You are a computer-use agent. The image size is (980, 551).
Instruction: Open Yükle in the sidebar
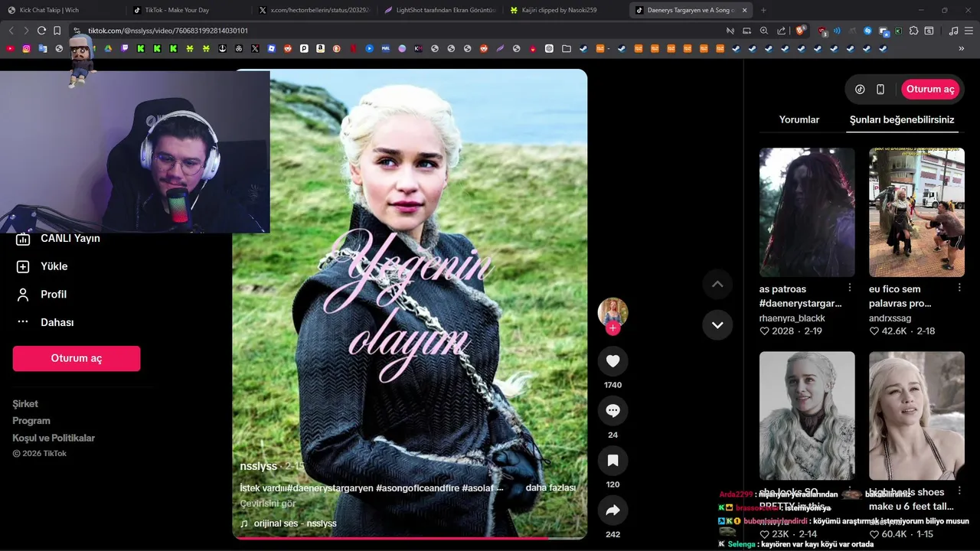tap(43, 266)
